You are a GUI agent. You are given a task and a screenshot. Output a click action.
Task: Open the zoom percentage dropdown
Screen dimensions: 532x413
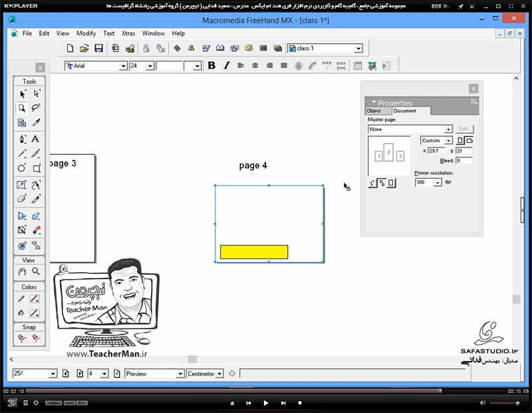pos(53,374)
